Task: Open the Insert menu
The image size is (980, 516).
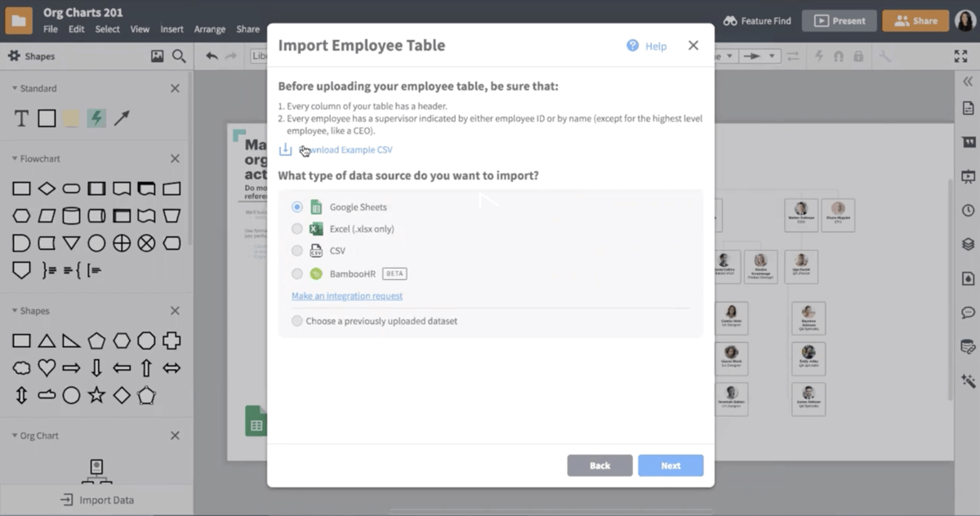Action: [171, 29]
